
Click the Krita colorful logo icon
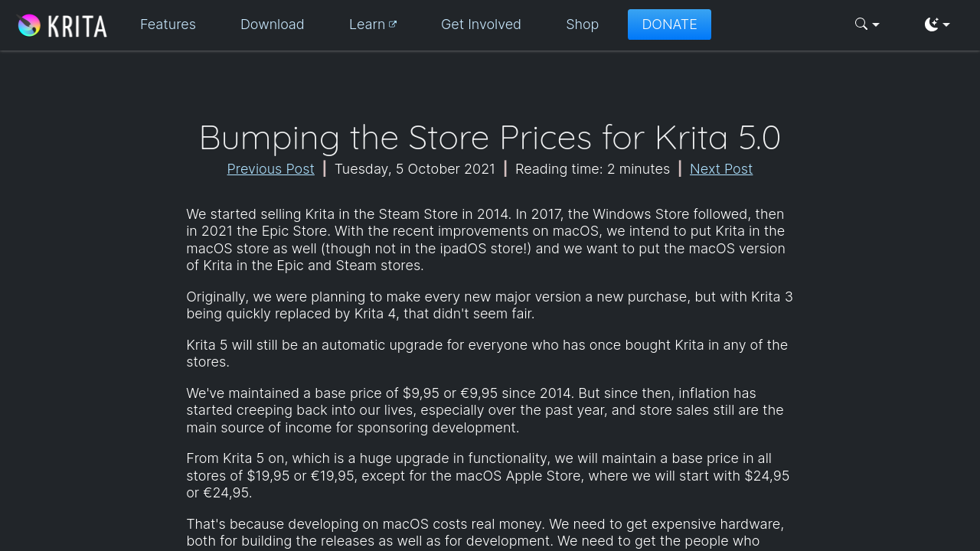[29, 25]
